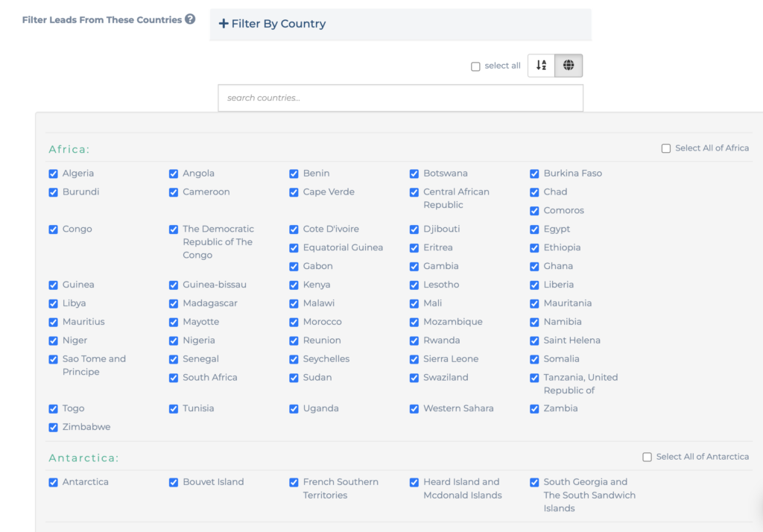Viewport: 763px width, 532px height.
Task: Click the Africa continent heading
Action: pyautogui.click(x=69, y=149)
